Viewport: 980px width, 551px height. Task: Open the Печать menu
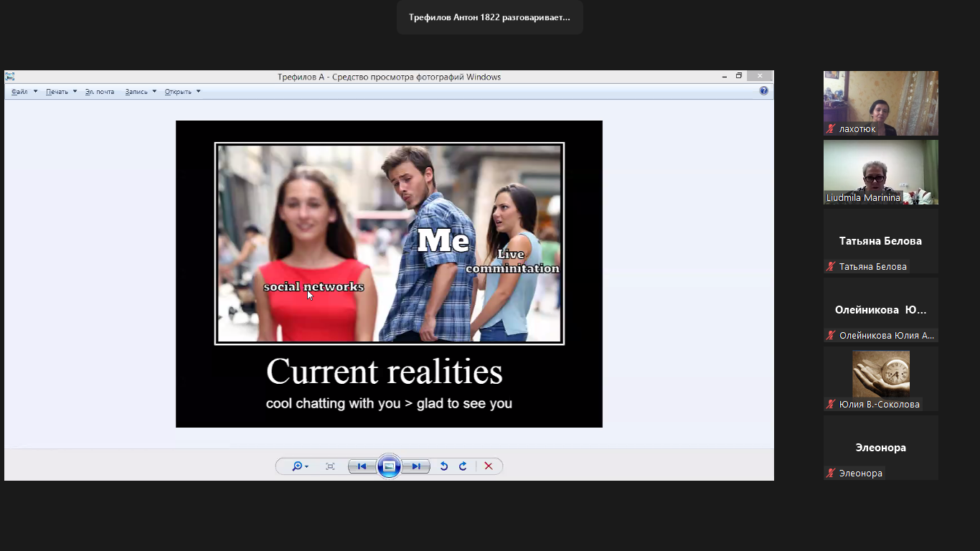pyautogui.click(x=57, y=92)
